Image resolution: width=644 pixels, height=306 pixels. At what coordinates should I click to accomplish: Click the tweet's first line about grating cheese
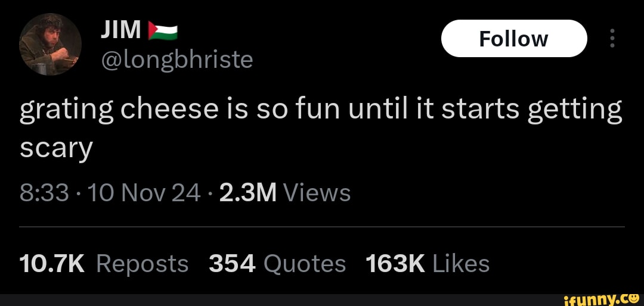click(x=321, y=111)
